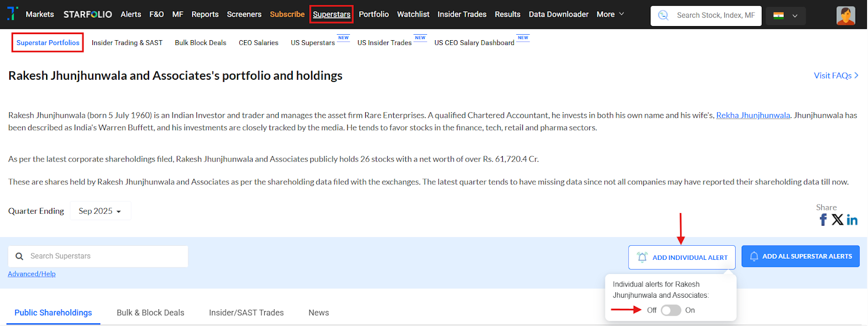Open Screeners in the top menu
The width and height of the screenshot is (868, 326).
244,15
